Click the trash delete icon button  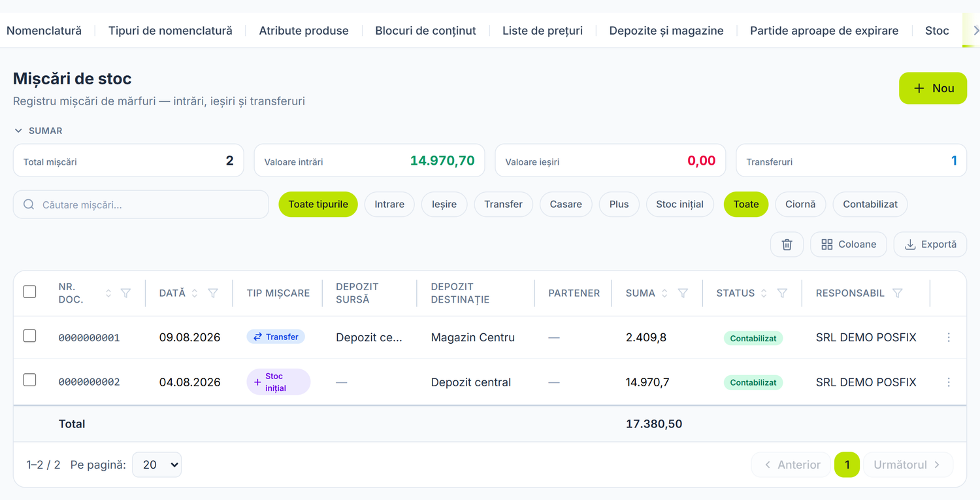tap(787, 244)
